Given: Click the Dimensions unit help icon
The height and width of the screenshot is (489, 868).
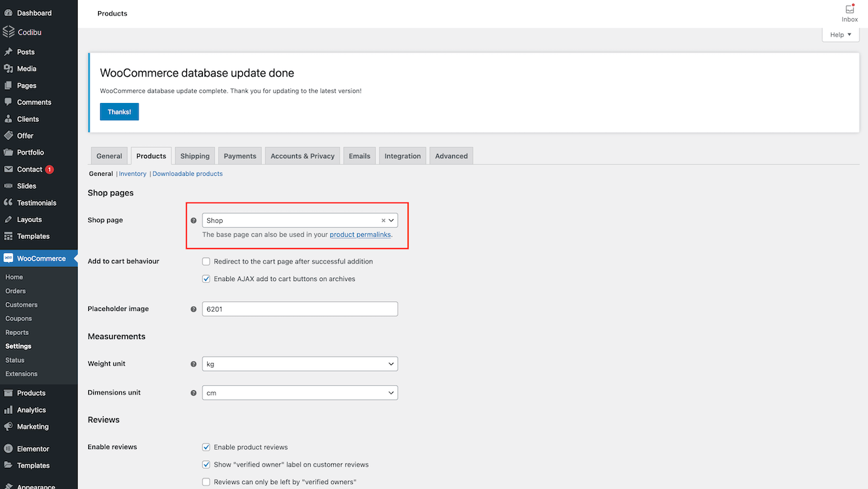Looking at the screenshot, I should pyautogui.click(x=194, y=393).
